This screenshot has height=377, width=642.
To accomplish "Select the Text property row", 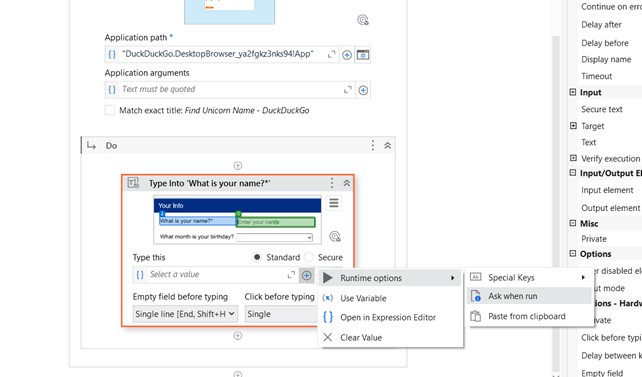I will 589,142.
